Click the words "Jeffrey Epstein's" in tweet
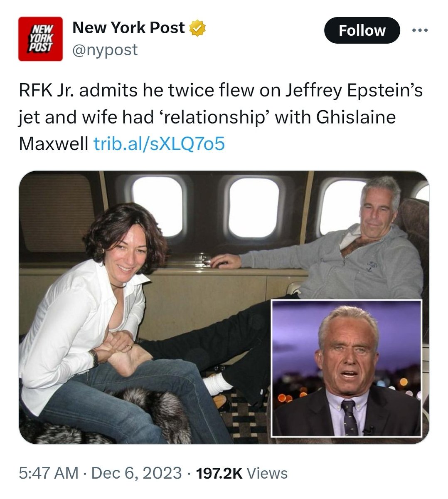The height and width of the screenshot is (499, 448). tap(354, 91)
